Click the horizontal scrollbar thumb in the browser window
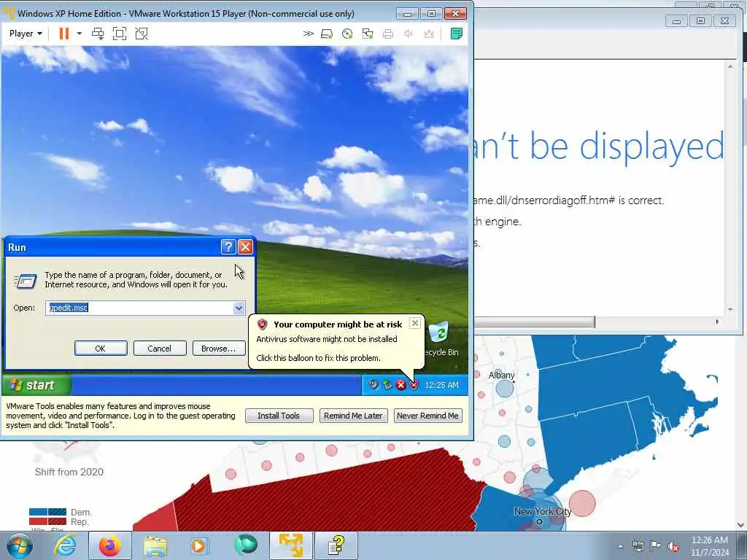This screenshot has width=747, height=560. point(535,322)
